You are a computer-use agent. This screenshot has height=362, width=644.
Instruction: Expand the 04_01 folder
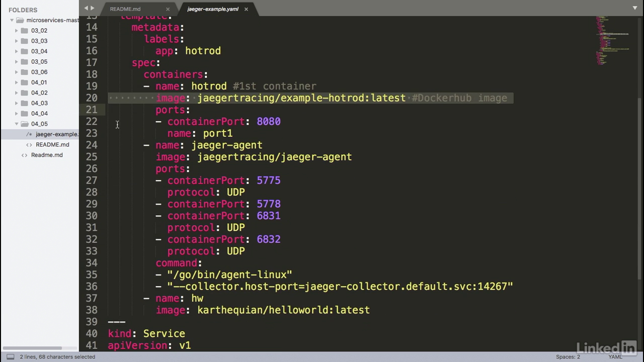click(16, 82)
